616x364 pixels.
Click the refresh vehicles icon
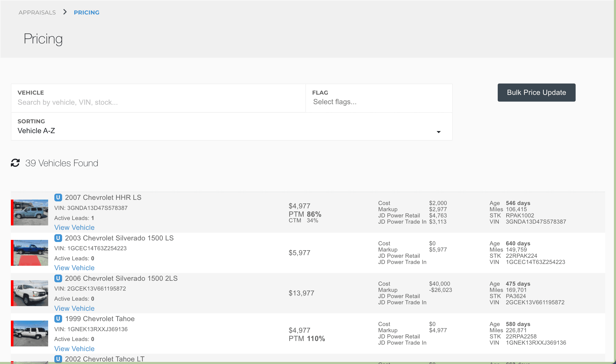(15, 163)
